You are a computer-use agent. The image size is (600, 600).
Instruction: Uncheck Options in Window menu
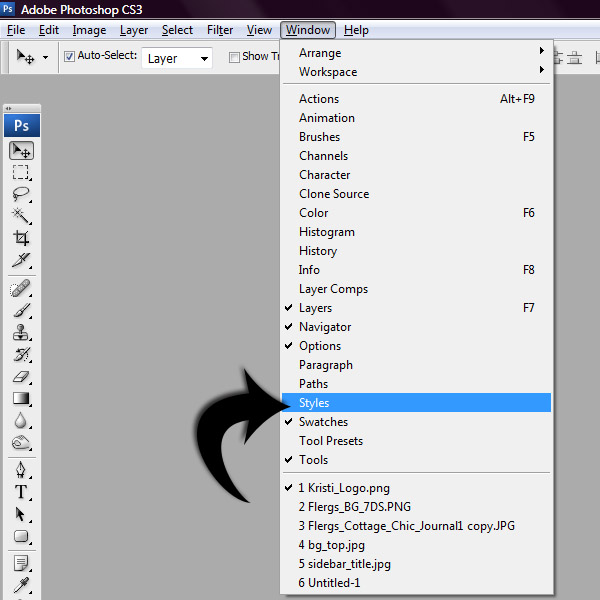pyautogui.click(x=416, y=346)
